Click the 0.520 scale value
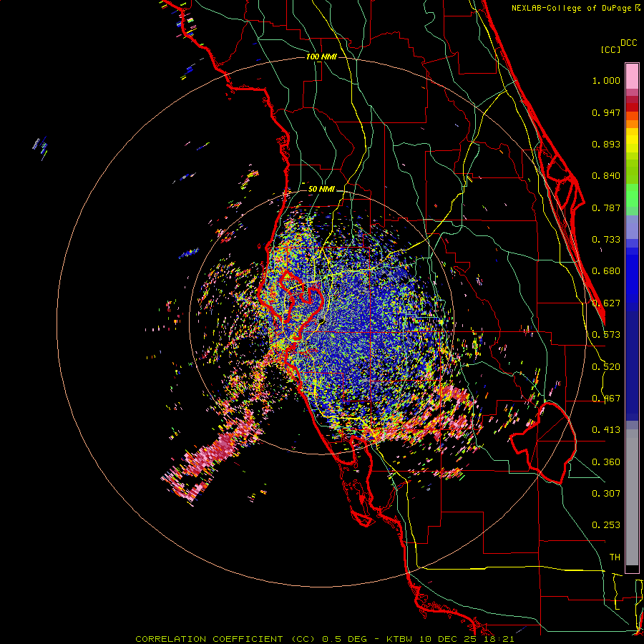644x644 pixels. (606, 367)
